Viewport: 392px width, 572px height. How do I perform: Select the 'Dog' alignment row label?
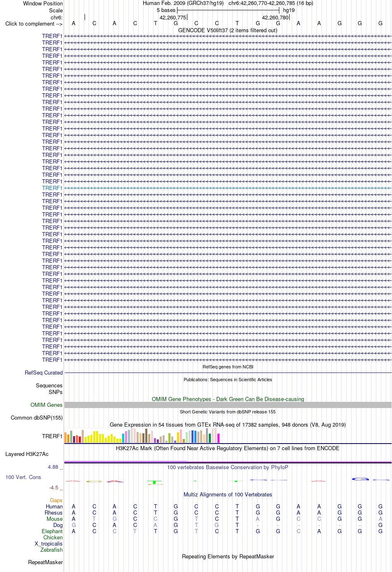point(58,525)
